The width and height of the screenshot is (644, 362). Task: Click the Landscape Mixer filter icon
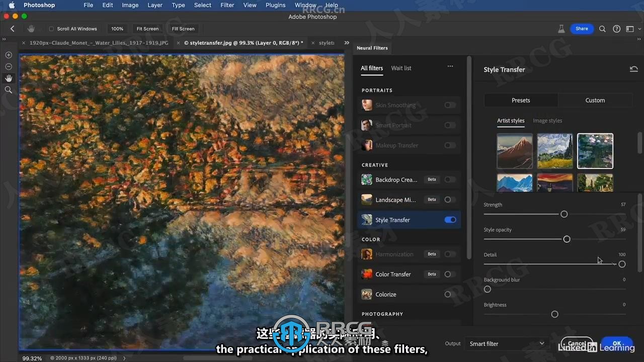(367, 200)
